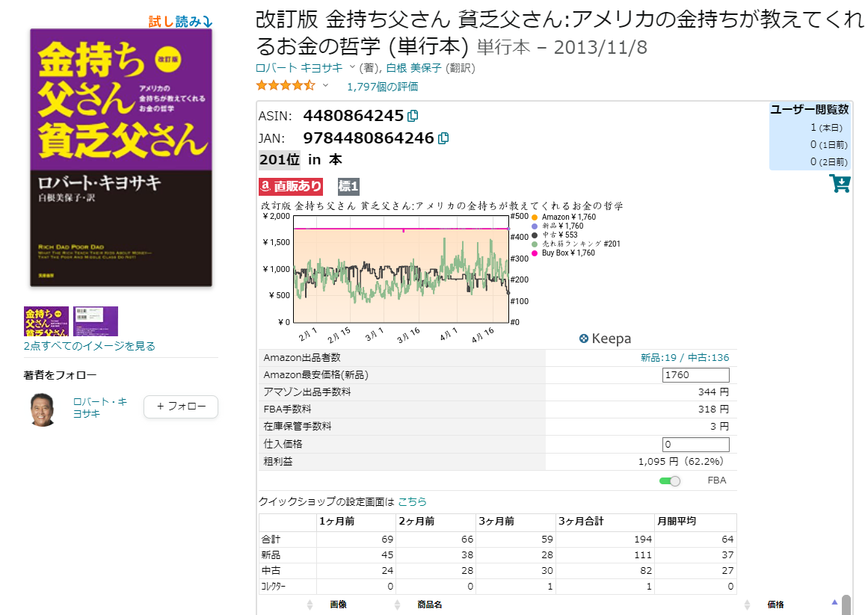Click the 標1 gray badge
Screen dimensions: 868x615
(348, 186)
